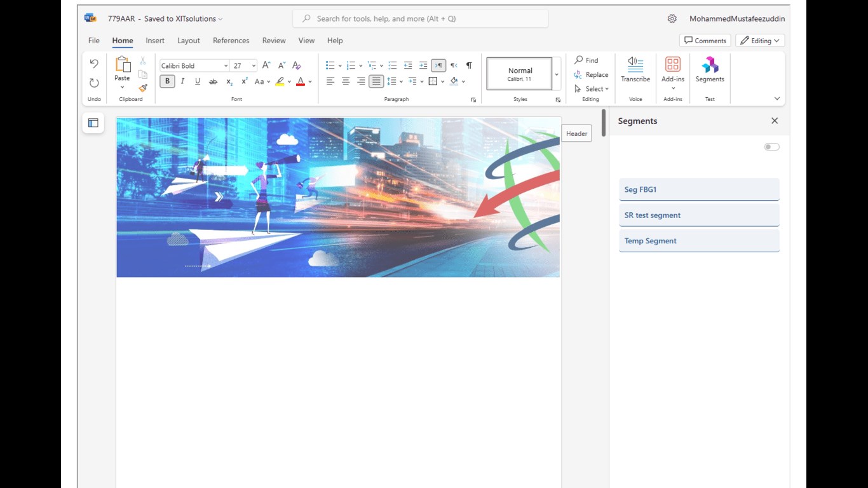
Task: Toggle left-to-right text direction
Action: 438,65
